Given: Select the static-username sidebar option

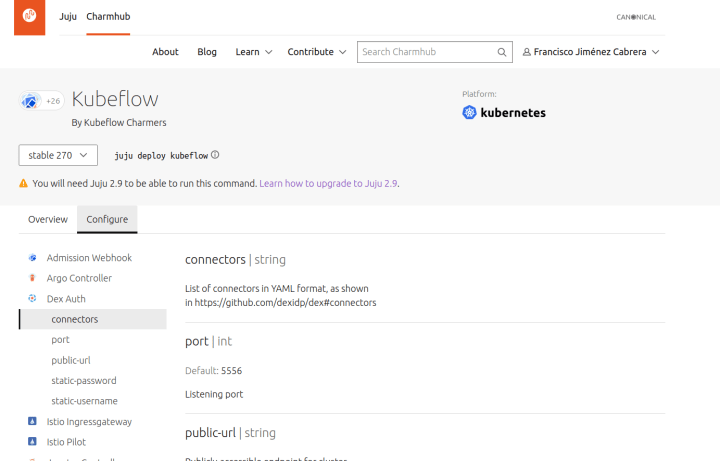Looking at the screenshot, I should (x=84, y=401).
